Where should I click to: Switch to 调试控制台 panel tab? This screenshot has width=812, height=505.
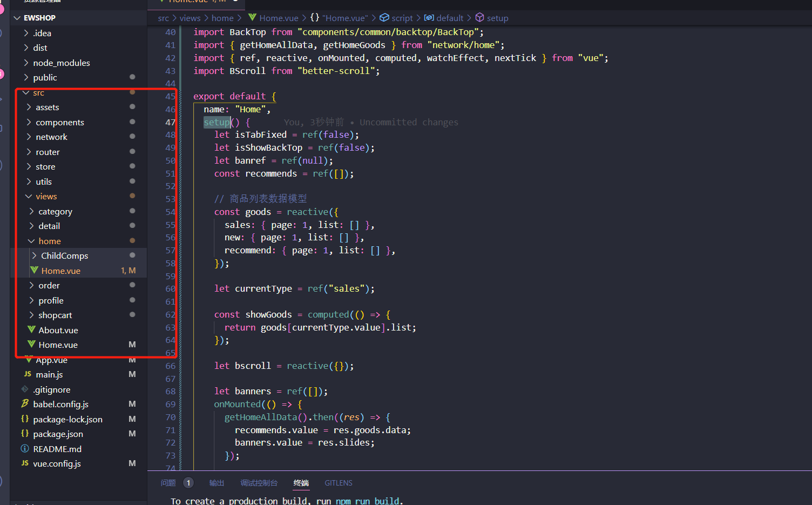(x=259, y=483)
